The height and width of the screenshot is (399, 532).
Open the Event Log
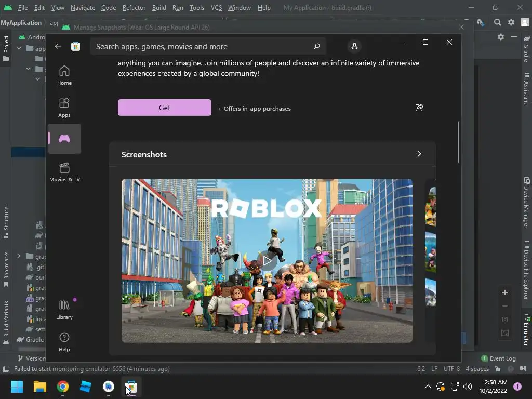coord(498,358)
